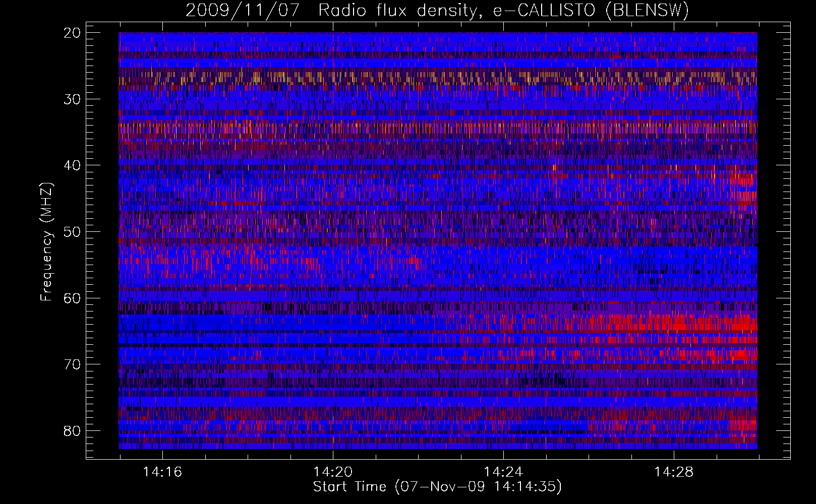Click the 14:24 time tick label
Viewport: 816px width, 504px height.
point(503,472)
